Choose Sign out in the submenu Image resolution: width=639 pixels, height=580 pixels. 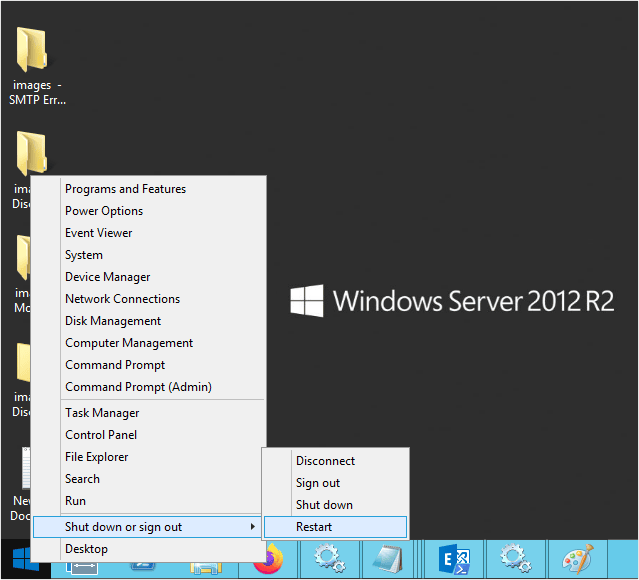[x=335, y=483]
